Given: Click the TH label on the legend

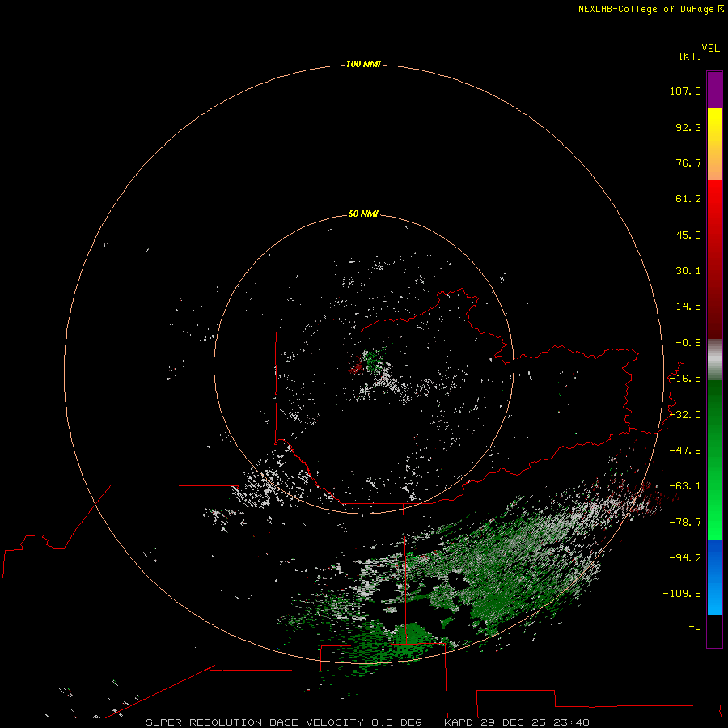Looking at the screenshot, I should [695, 630].
